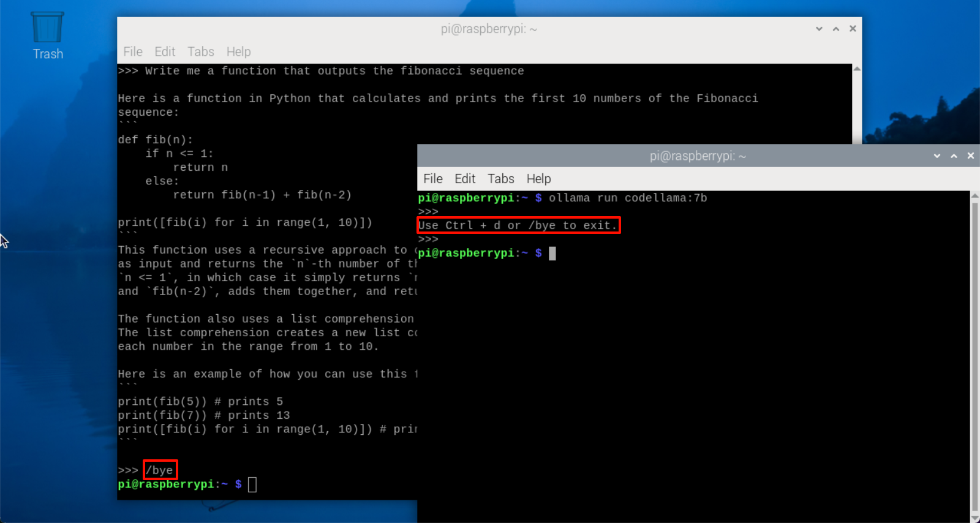This screenshot has width=980, height=523.
Task: Click the '/bye' command in background terminal
Action: point(159,470)
